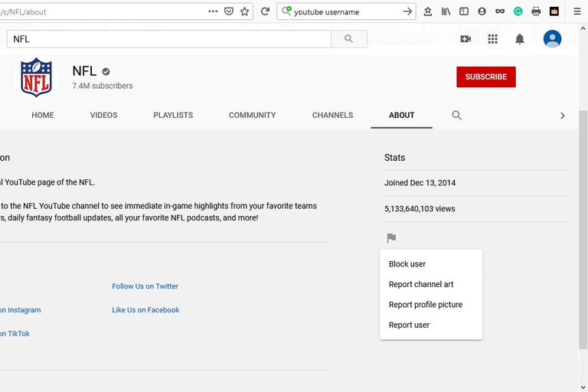
Task: Click the NFL channel logo
Action: (36, 77)
